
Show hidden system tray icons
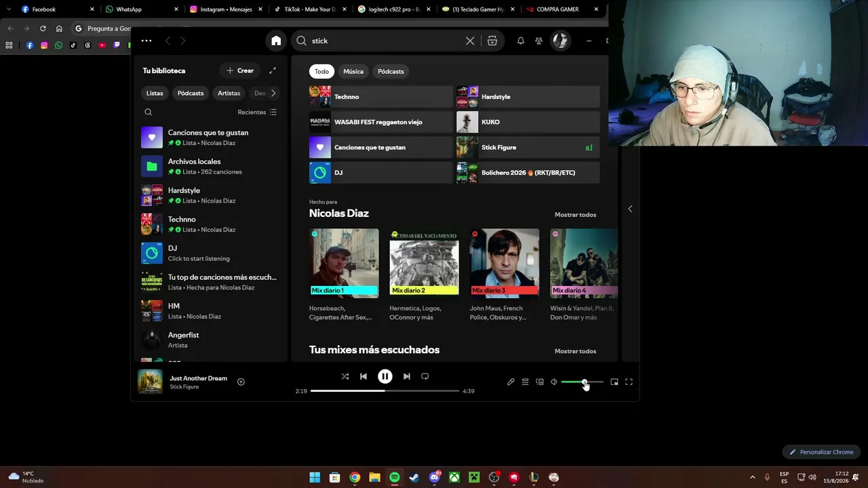point(752,477)
